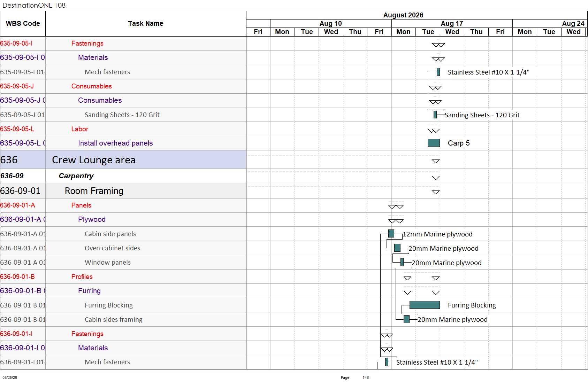Click the WBS Code column header
The width and height of the screenshot is (588, 382).
click(x=23, y=23)
